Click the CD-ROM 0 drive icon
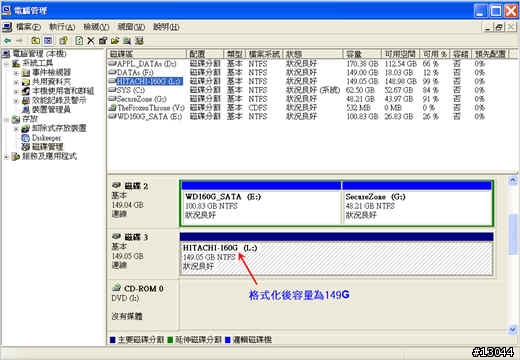Screen dimensions: 520x360 point(116,287)
